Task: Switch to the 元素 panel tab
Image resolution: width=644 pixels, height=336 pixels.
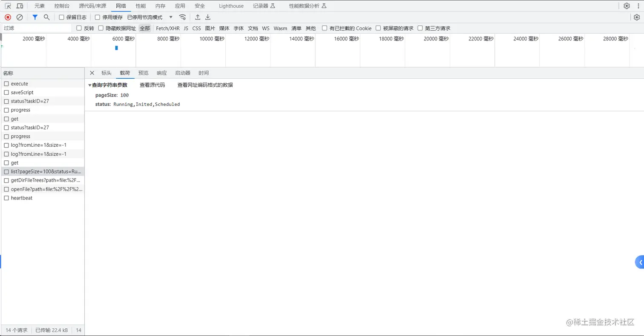Action: tap(40, 6)
